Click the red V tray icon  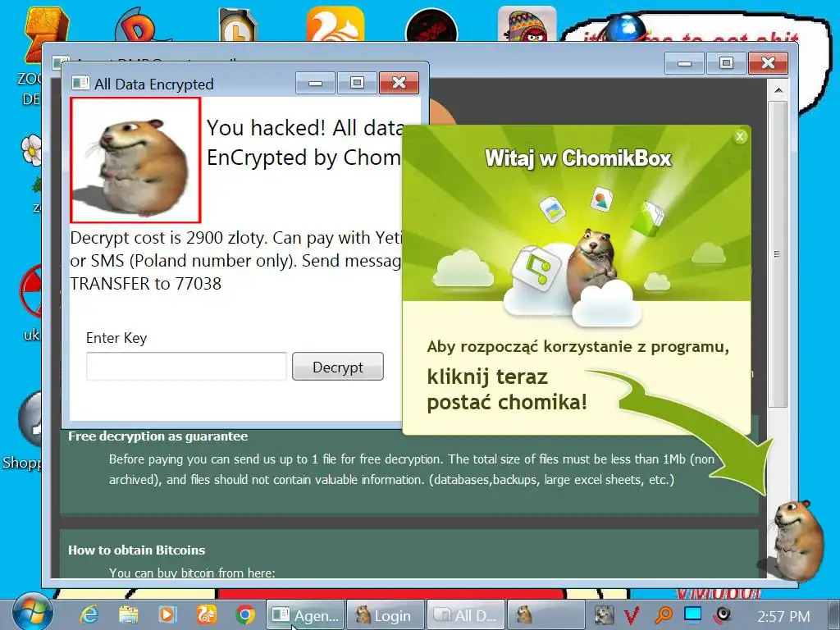[x=633, y=615]
